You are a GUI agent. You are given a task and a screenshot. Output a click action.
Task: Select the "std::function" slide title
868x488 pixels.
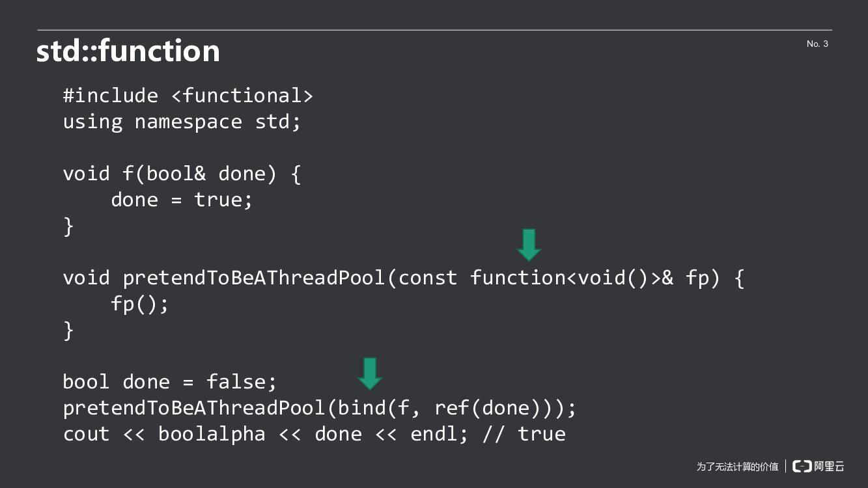[128, 51]
